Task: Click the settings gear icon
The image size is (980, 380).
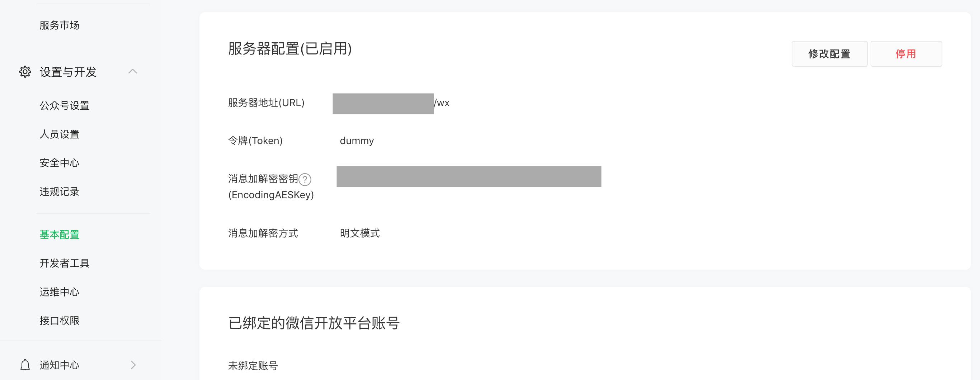Action: (x=25, y=71)
